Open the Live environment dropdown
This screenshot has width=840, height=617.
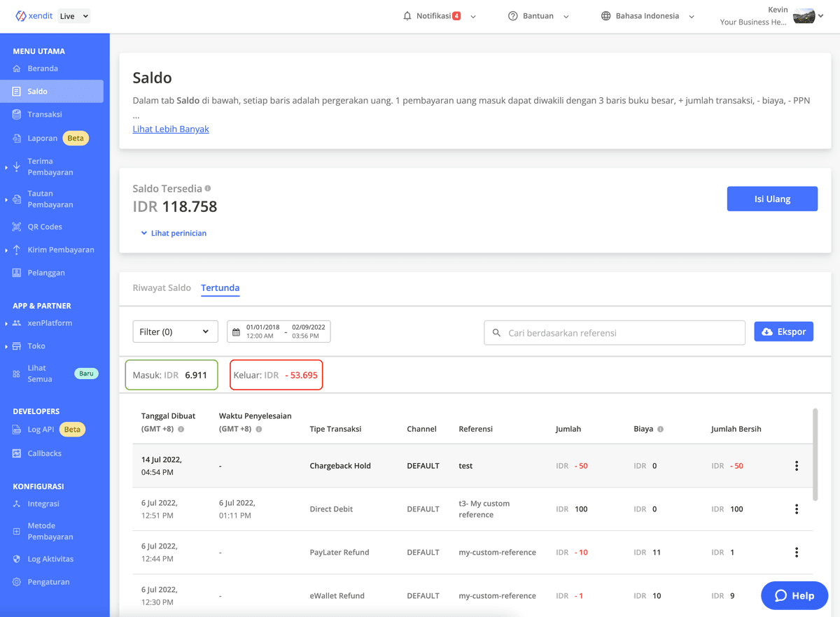point(73,16)
